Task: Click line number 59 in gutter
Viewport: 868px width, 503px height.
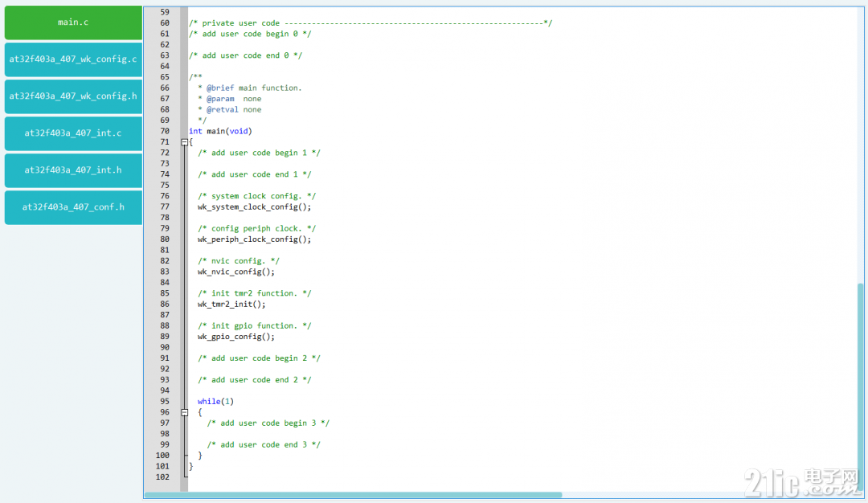Action: (165, 12)
